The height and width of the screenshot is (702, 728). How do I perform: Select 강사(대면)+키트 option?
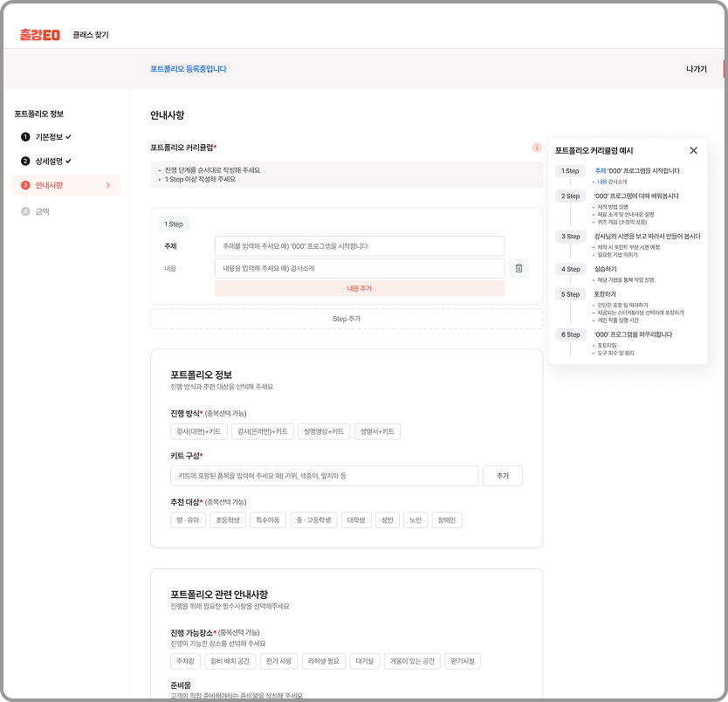199,431
